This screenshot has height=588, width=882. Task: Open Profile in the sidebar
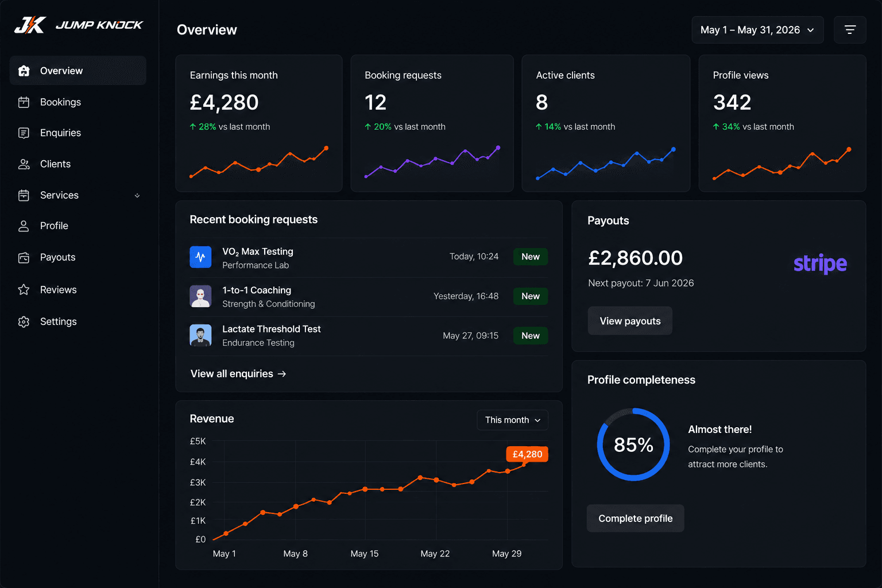[x=78, y=226]
